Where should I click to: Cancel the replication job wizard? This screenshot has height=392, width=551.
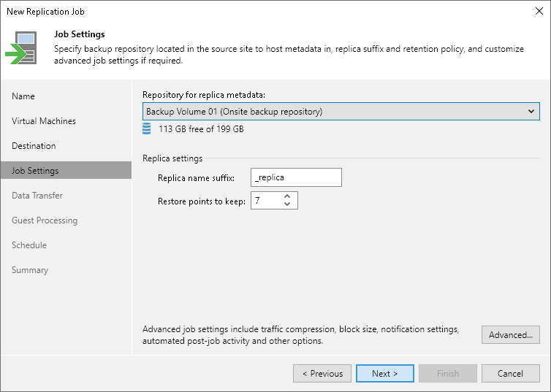click(510, 373)
